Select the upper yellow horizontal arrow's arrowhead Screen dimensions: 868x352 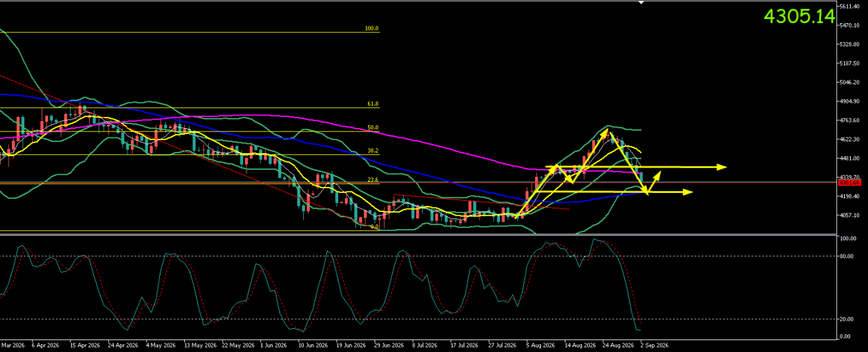722,166
